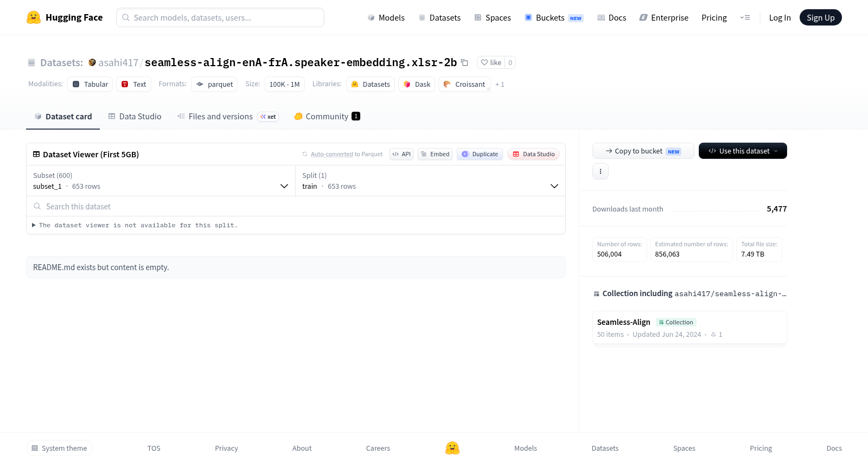This screenshot has width=868, height=467.
Task: Filter by the 100K - 1M size tag
Action: (284, 84)
